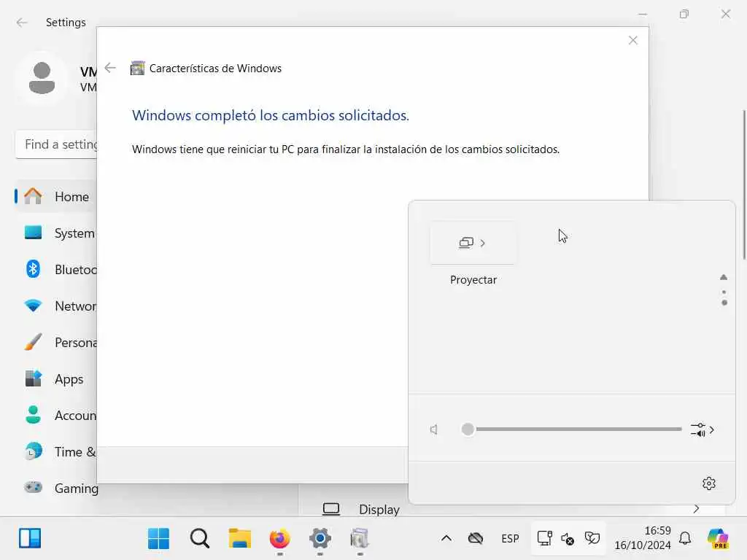Screen dimensions: 747x560
Task: Show hidden system tray icons
Action: tap(446, 539)
